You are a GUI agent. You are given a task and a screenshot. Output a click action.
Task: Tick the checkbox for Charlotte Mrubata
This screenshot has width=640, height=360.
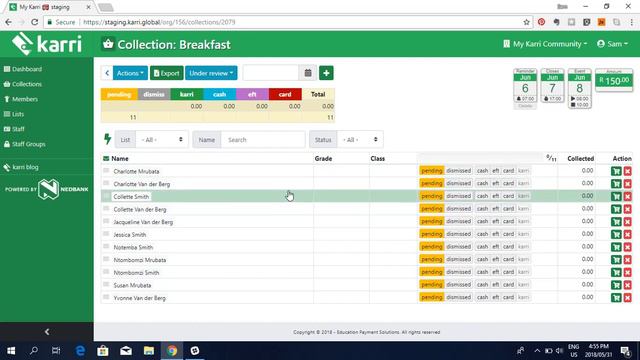[x=106, y=171]
